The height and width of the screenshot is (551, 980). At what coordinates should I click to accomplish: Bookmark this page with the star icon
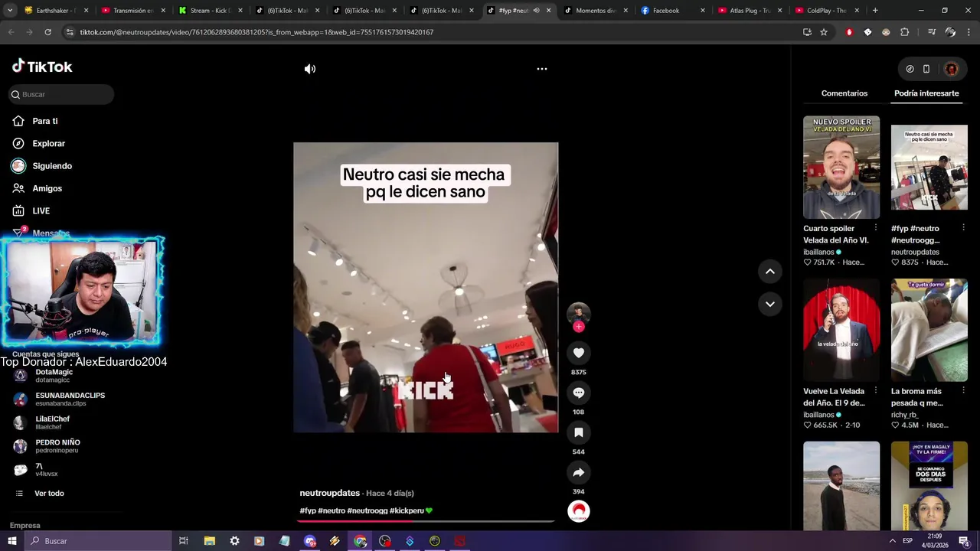point(824,32)
